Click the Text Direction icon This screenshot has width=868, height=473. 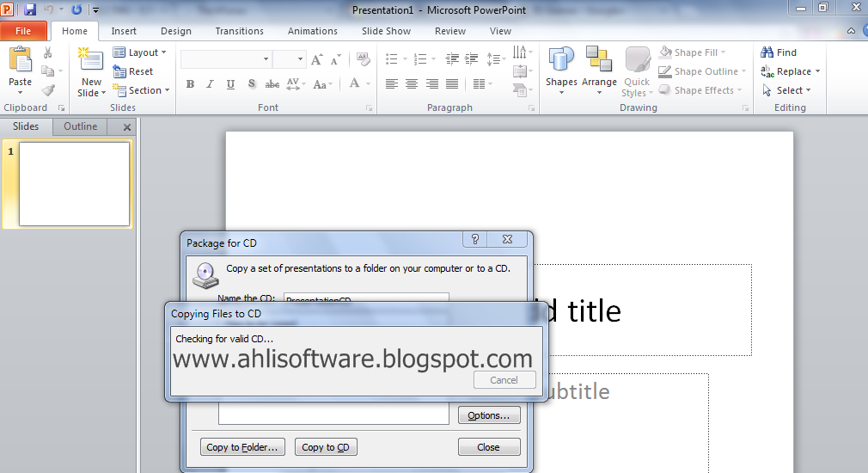(522, 52)
